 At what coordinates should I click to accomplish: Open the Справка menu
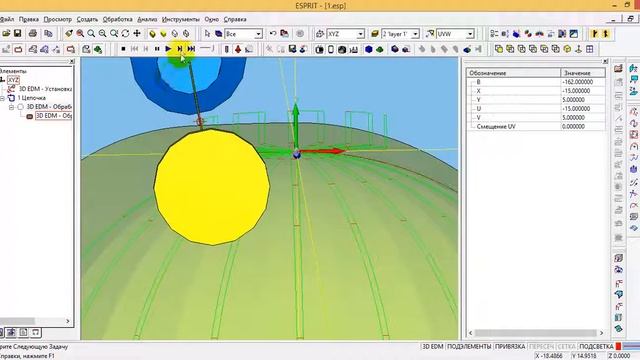coord(235,19)
